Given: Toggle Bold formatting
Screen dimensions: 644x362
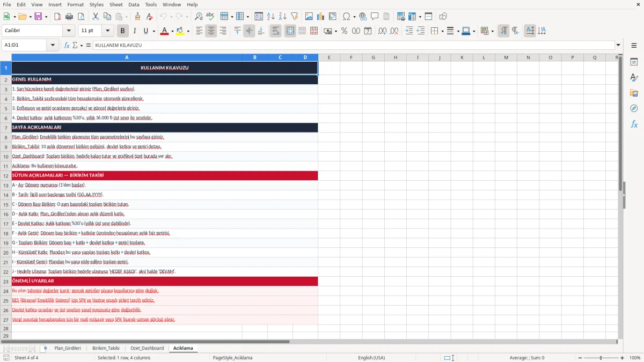Looking at the screenshot, I should 123,31.
